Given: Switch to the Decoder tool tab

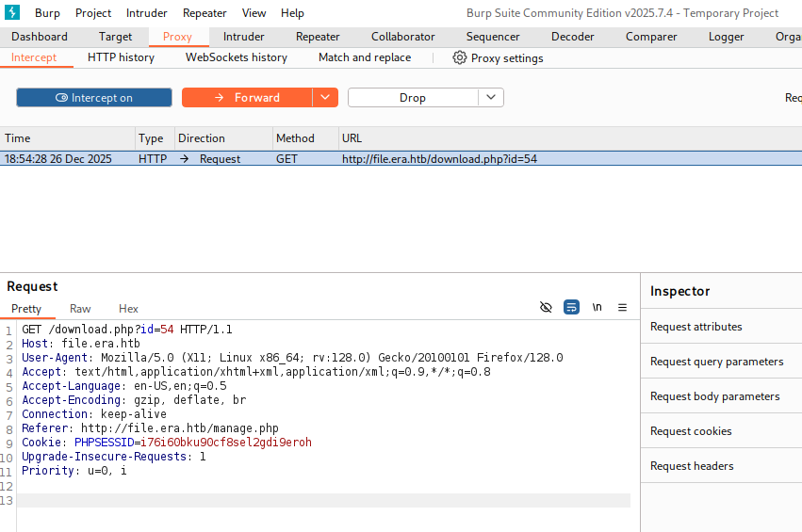Looking at the screenshot, I should [573, 37].
